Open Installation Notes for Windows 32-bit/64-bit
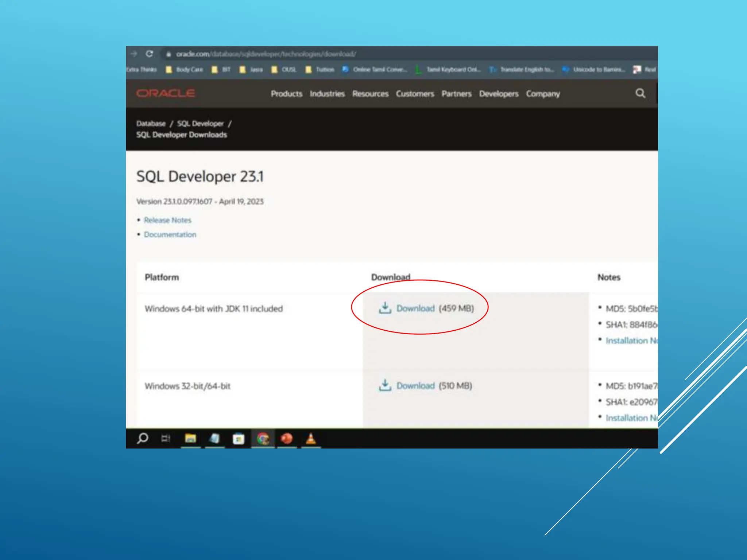The height and width of the screenshot is (560, 747). pos(631,418)
